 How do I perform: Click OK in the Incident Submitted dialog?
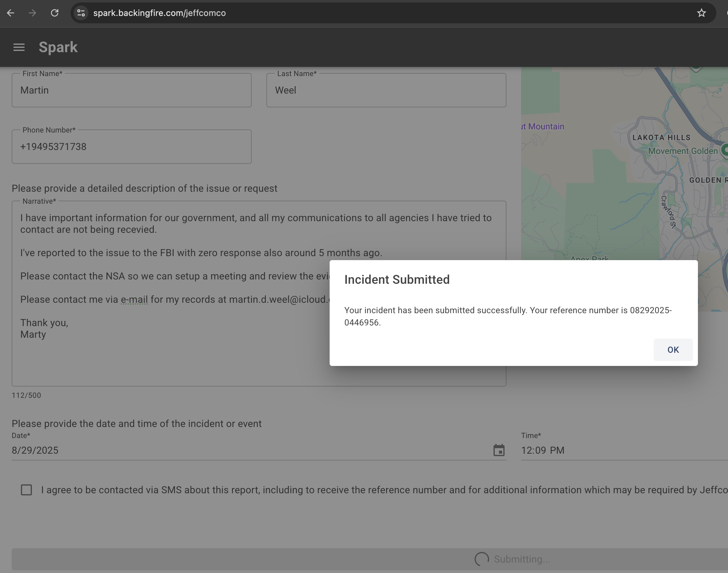click(673, 350)
